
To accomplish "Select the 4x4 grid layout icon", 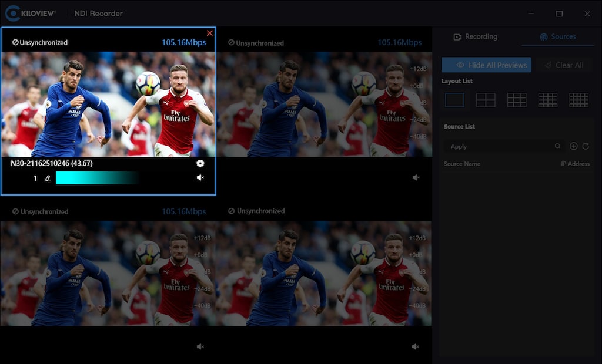I will [x=547, y=100].
